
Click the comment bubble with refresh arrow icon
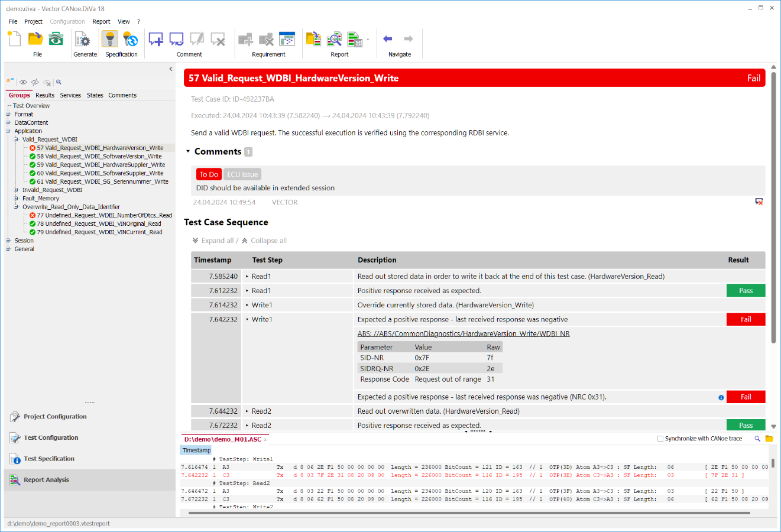(177, 39)
